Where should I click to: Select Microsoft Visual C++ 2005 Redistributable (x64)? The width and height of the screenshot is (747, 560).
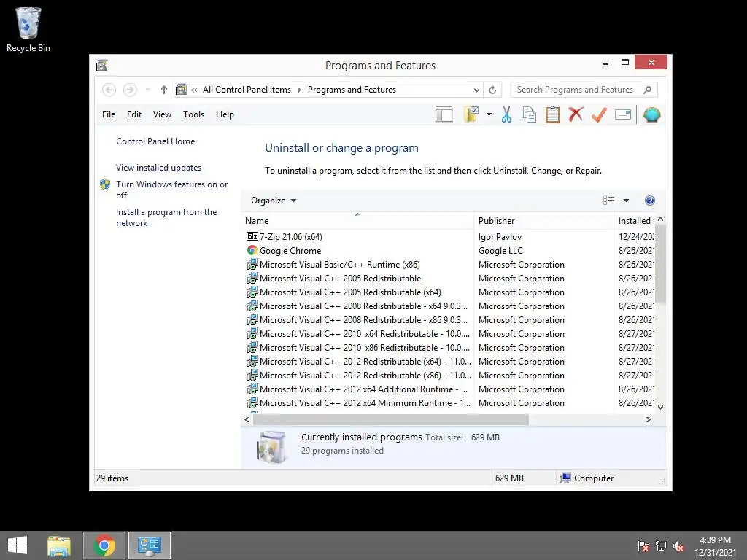[x=350, y=292]
